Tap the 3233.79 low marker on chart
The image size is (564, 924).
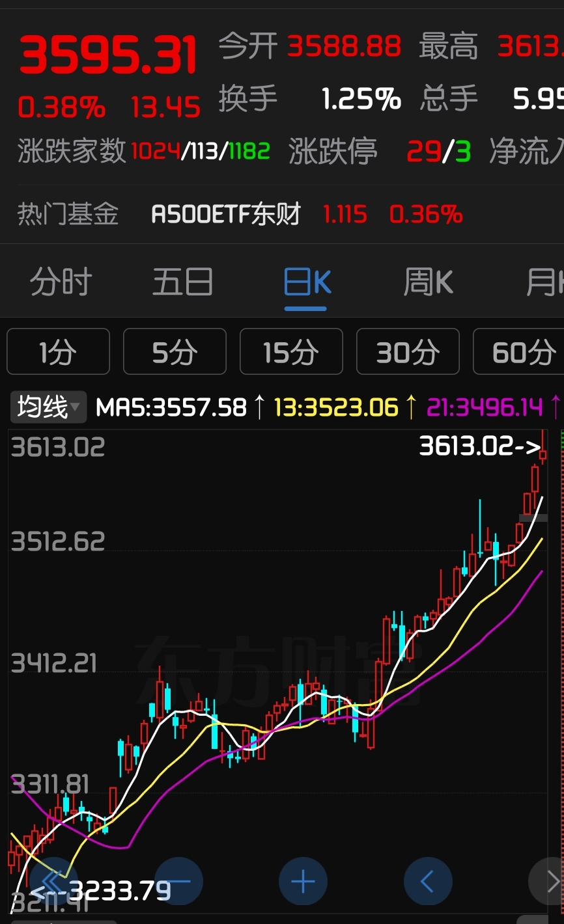tap(119, 891)
